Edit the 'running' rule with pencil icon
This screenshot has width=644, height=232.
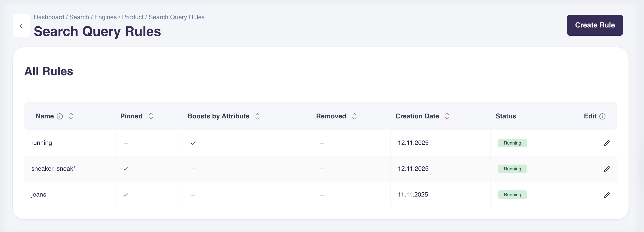[x=607, y=143]
